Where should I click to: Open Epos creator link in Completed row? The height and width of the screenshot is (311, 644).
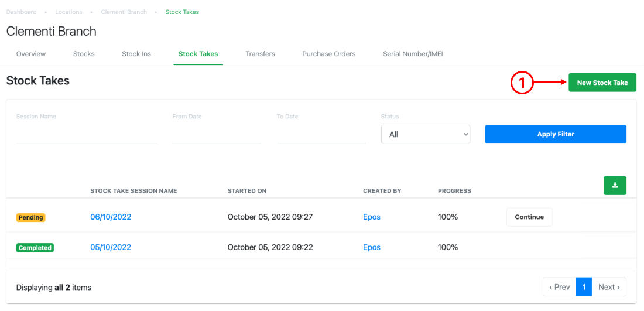[x=372, y=247]
